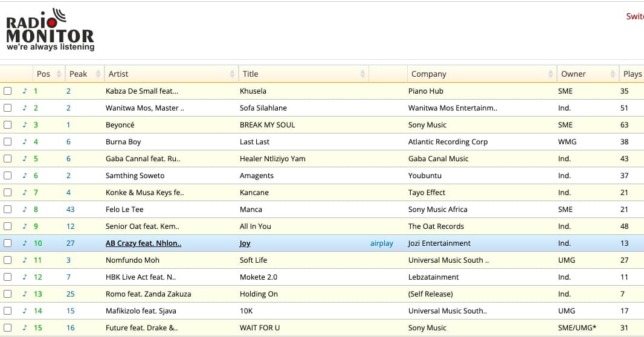
Task: Tick the checkbox for Future WAIT FOR U
Action: pyautogui.click(x=7, y=327)
